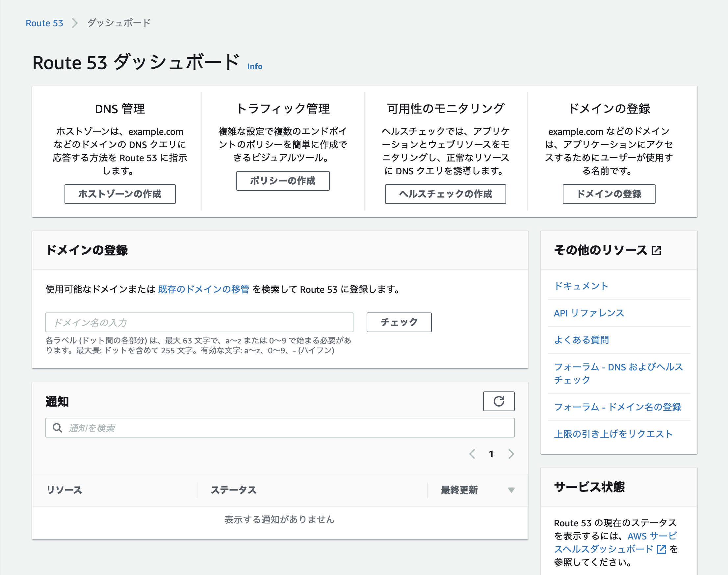
Task: Go to next notifications page chevron
Action: point(511,454)
